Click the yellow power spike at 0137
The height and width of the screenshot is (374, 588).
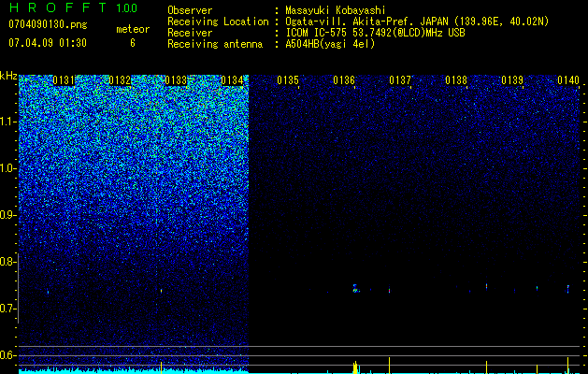[x=389, y=365]
